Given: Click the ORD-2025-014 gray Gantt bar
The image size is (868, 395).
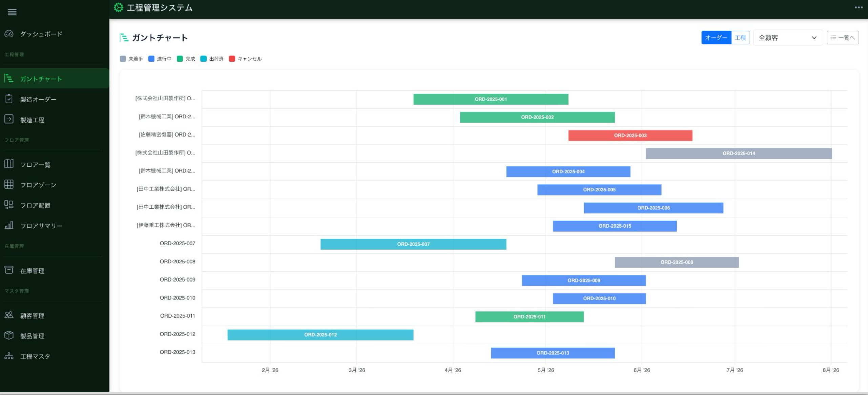Looking at the screenshot, I should coord(739,153).
